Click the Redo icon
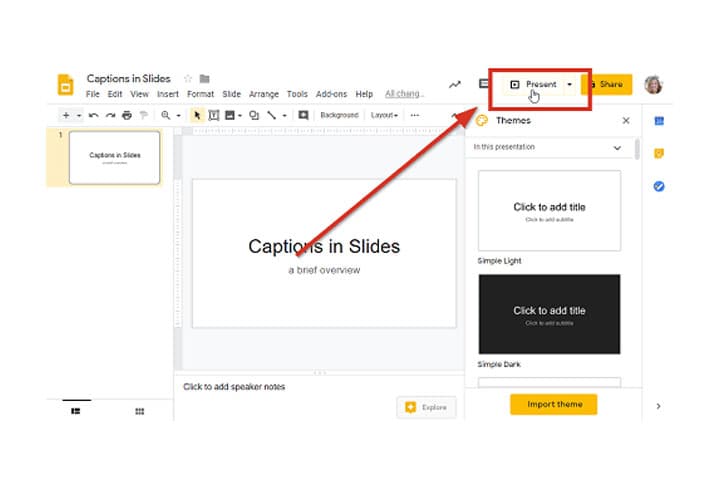Screen dimensions: 720x500 coord(110,115)
